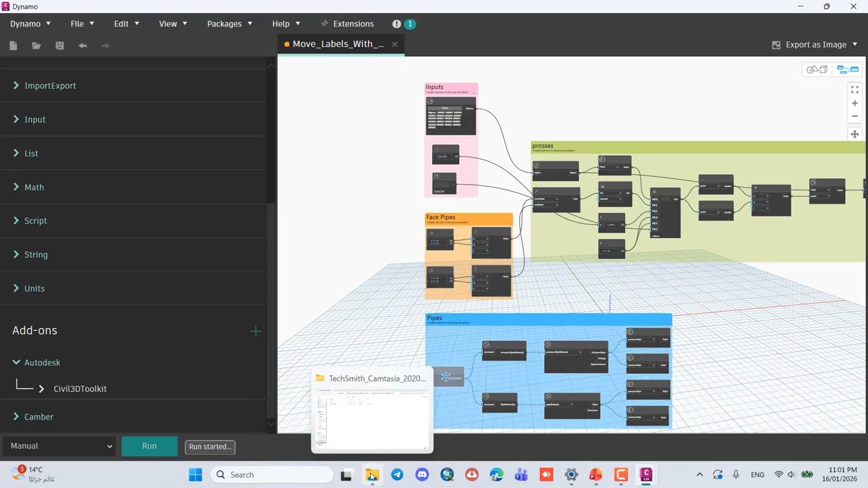Select the prosses group title
This screenshot has width=868, height=488.
pyautogui.click(x=542, y=146)
